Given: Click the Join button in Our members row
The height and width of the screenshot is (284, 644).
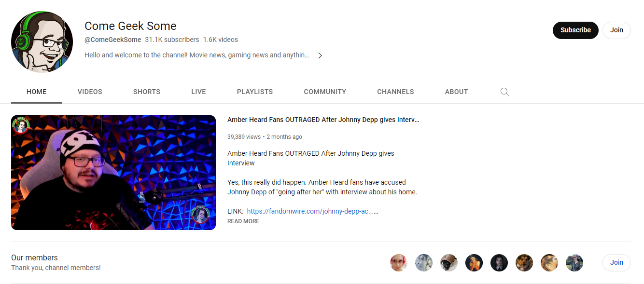Looking at the screenshot, I should 616,263.
